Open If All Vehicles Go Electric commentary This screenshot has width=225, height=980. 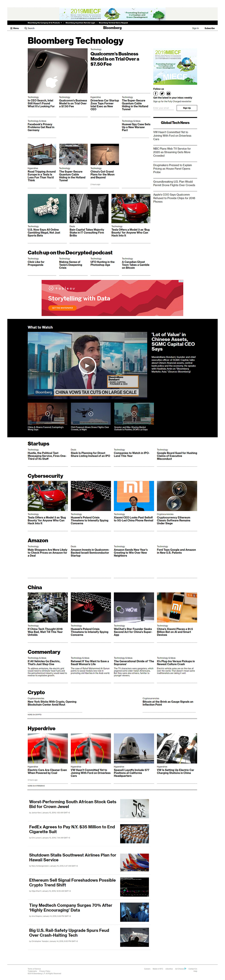coord(44,662)
